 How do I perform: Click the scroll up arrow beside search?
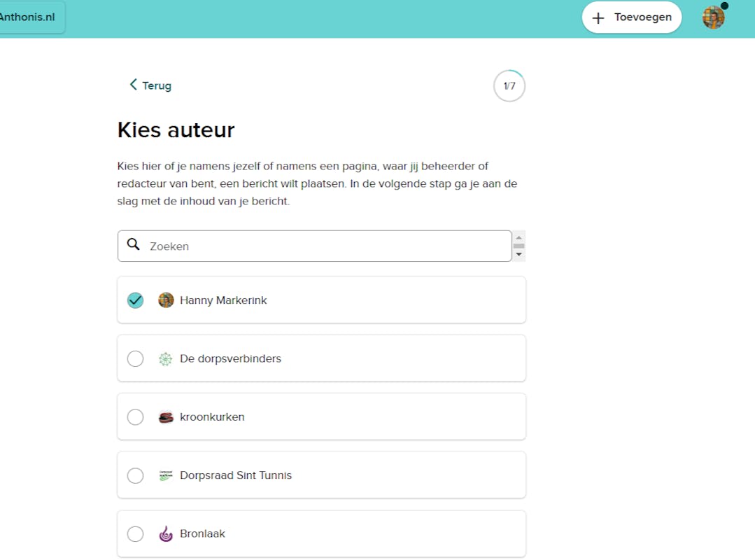coord(518,237)
